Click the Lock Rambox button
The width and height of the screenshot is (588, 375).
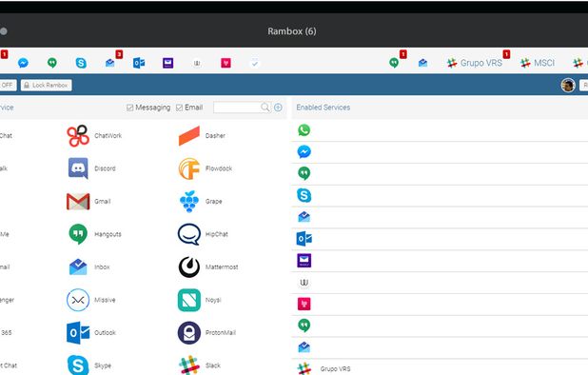pos(46,85)
